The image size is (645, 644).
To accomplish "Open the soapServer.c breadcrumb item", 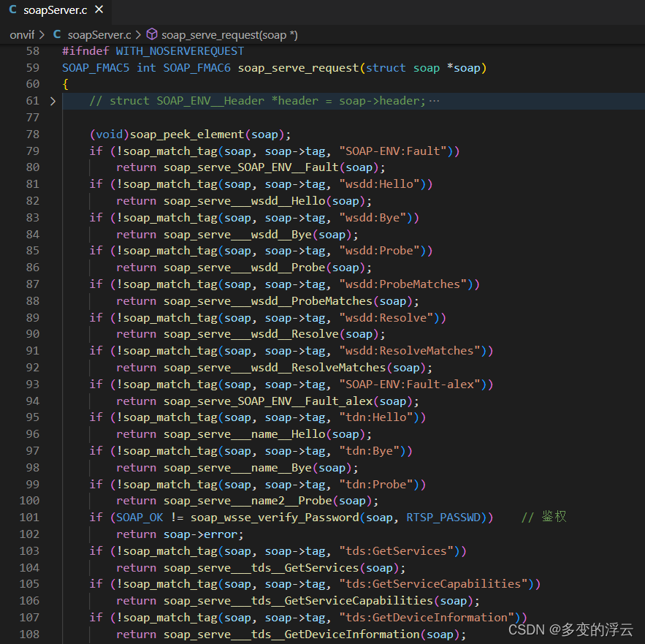I will (99, 34).
